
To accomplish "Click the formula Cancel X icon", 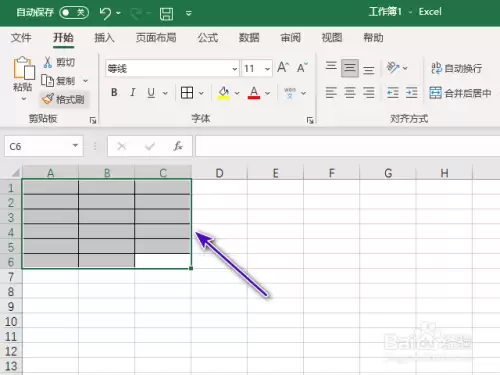I will point(121,146).
